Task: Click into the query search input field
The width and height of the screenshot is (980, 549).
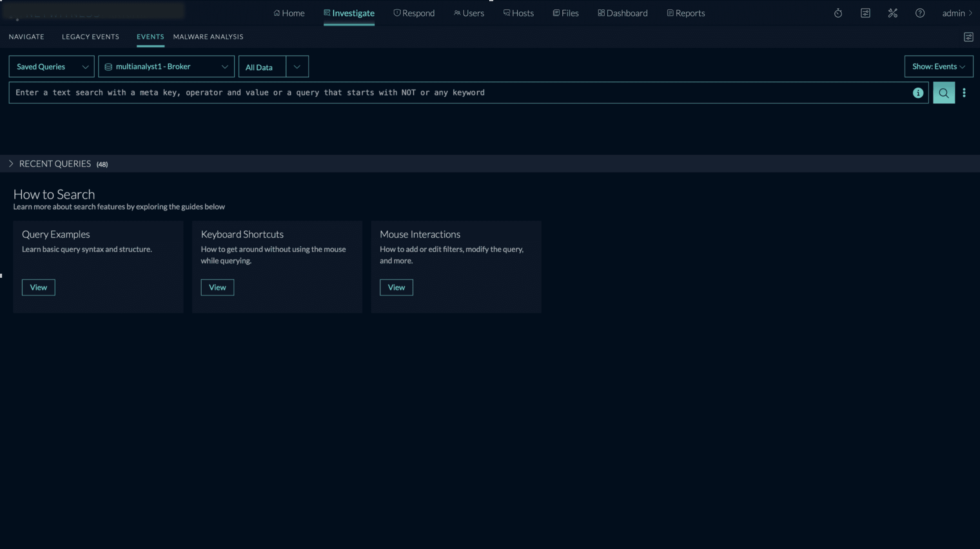Action: pos(449,93)
